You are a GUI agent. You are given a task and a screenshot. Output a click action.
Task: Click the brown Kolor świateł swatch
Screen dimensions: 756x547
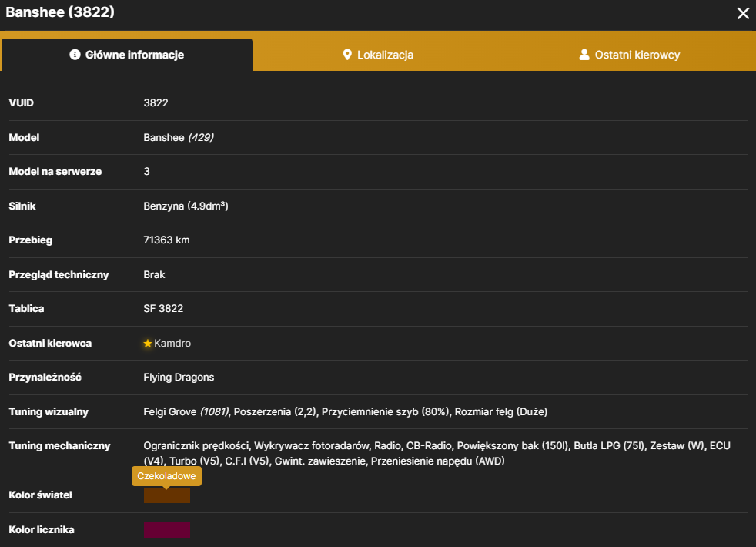coord(167,495)
